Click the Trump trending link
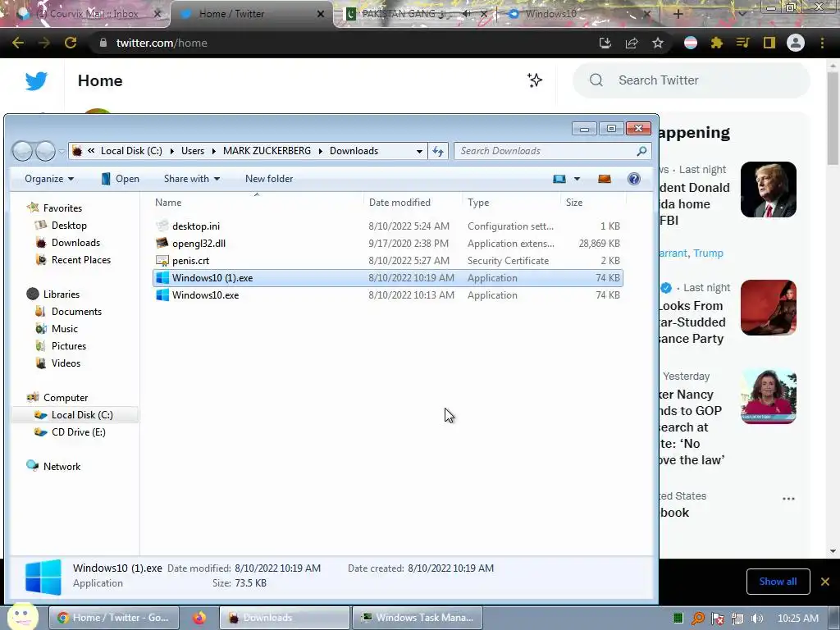 tap(708, 253)
